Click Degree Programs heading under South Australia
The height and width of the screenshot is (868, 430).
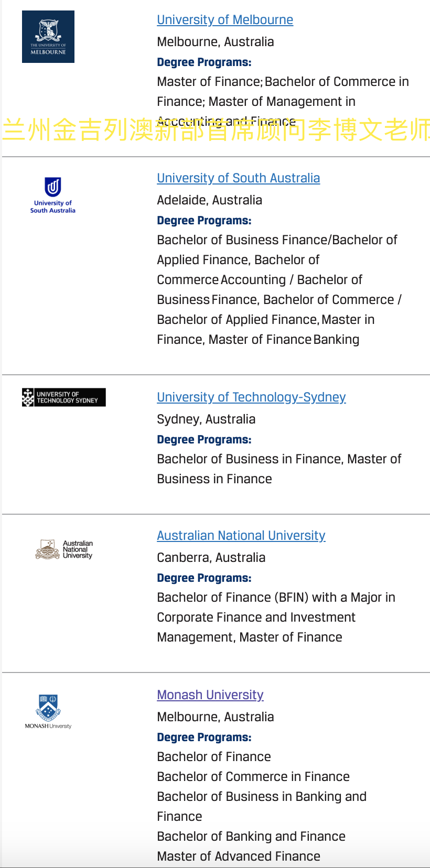point(204,221)
